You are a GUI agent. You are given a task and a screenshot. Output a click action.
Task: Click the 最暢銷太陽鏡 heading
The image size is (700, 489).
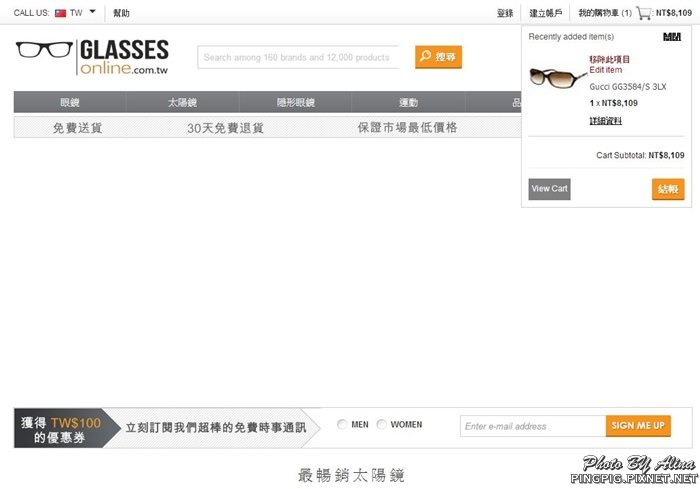coord(351,475)
